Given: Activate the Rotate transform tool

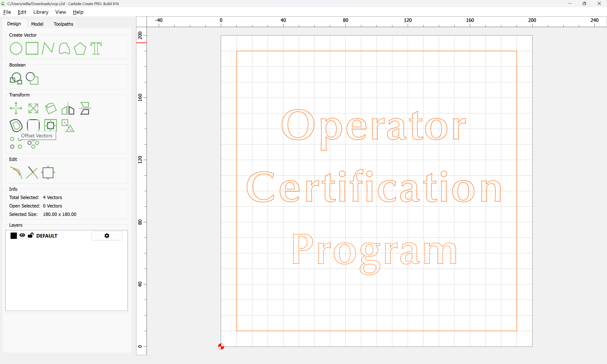Looking at the screenshot, I should click(x=51, y=108).
